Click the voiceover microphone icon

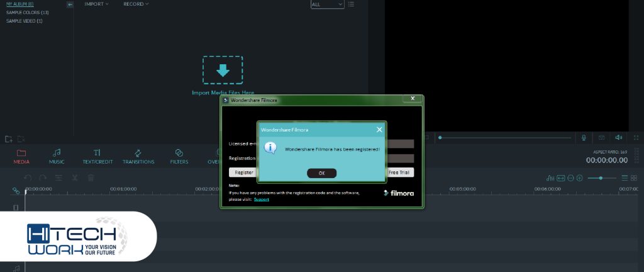pyautogui.click(x=584, y=138)
